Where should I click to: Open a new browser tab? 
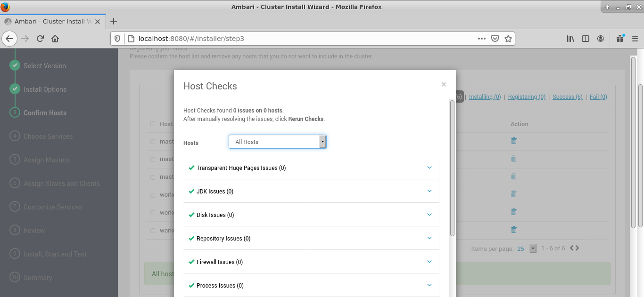(x=113, y=21)
